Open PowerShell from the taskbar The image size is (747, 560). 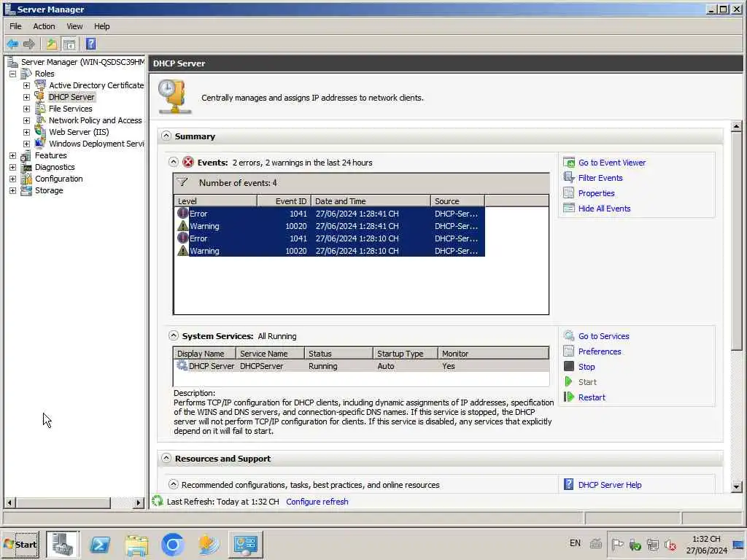tap(100, 544)
